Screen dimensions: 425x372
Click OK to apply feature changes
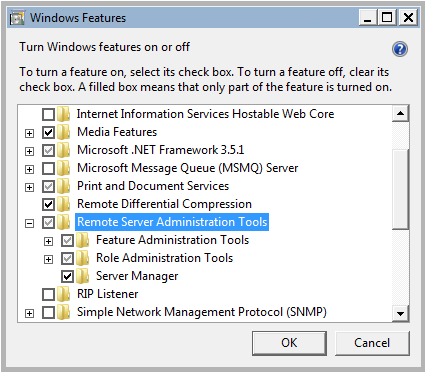point(289,343)
